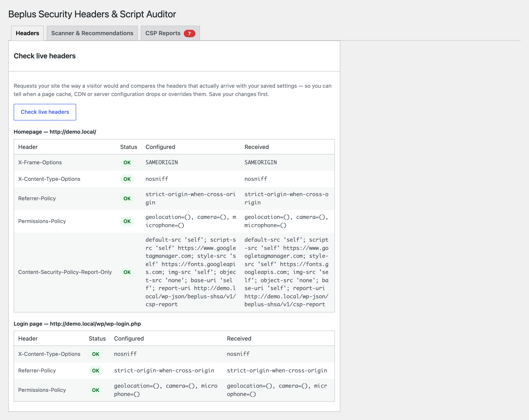Click configured SAMEORIGIN value
Viewport: 529px width, 420px height.
[162, 162]
